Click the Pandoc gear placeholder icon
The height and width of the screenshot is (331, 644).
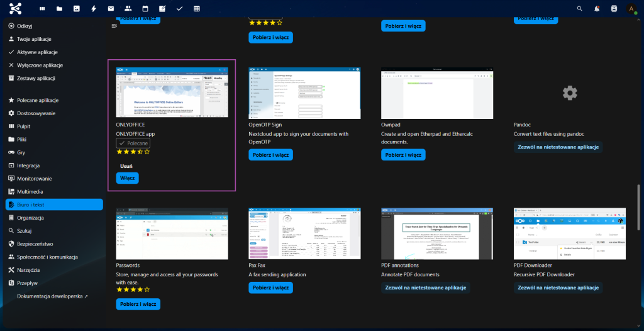click(570, 93)
